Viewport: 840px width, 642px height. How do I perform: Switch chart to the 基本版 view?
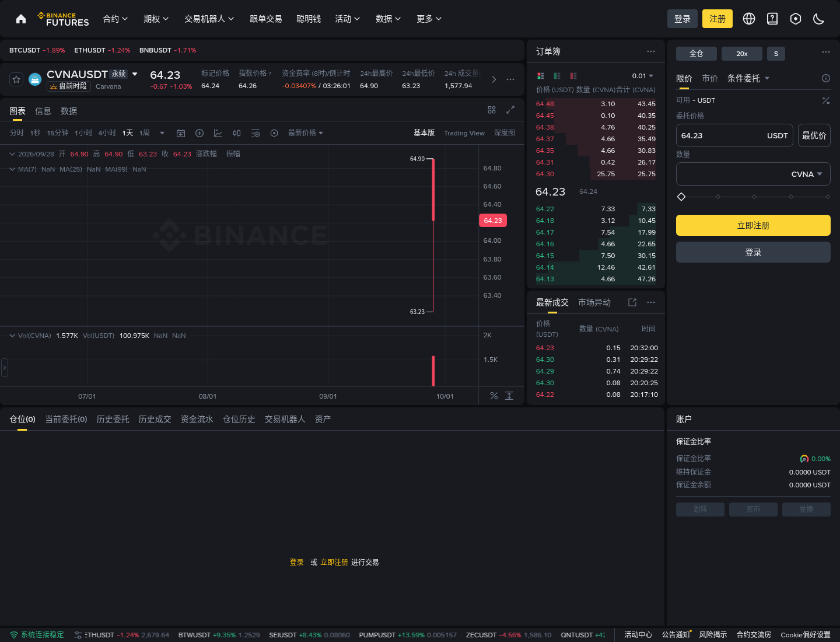tap(424, 133)
